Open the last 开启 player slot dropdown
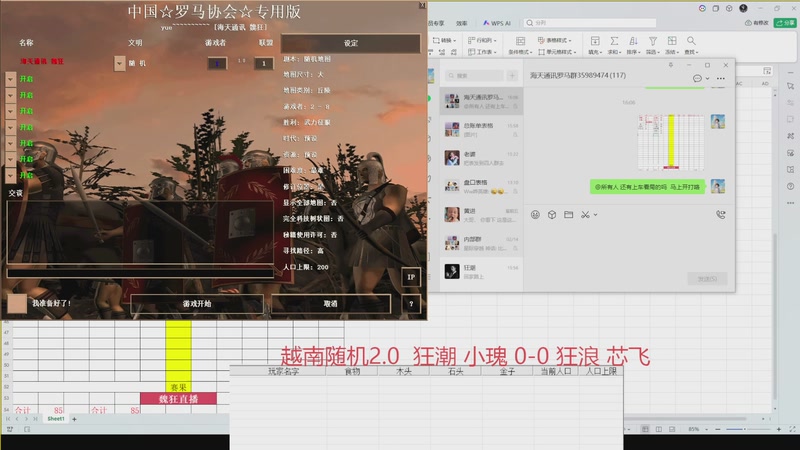 point(11,175)
